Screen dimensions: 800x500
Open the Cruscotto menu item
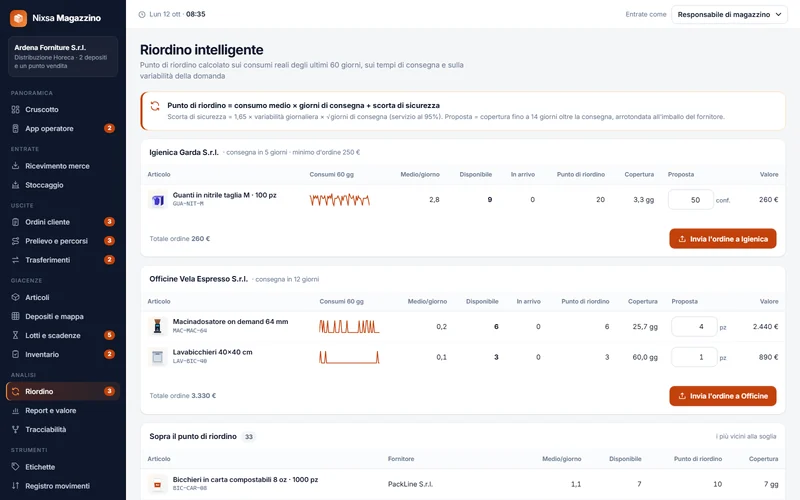63,109
